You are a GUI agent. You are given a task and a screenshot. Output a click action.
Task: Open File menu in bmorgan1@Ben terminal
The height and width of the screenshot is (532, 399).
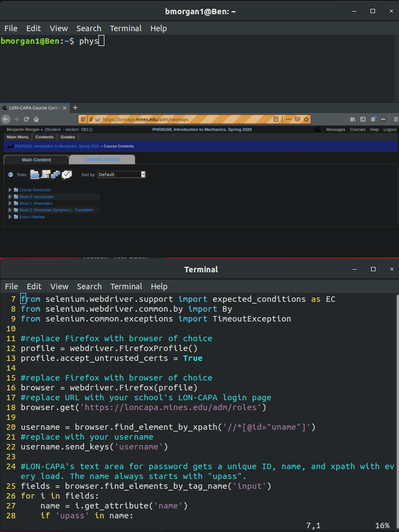[x=11, y=28]
